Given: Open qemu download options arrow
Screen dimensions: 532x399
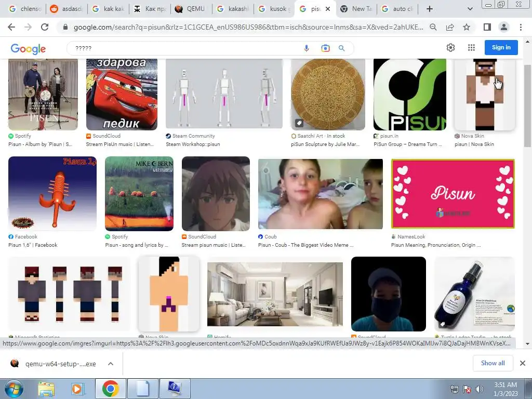Looking at the screenshot, I should [x=111, y=364].
